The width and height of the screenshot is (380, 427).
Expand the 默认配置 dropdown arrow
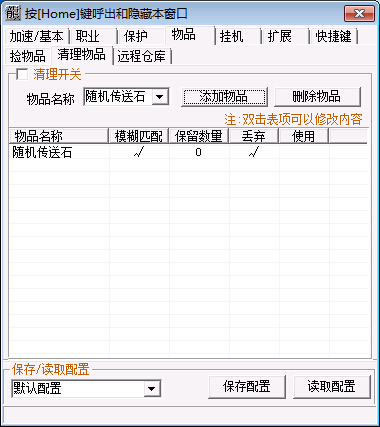click(x=152, y=389)
